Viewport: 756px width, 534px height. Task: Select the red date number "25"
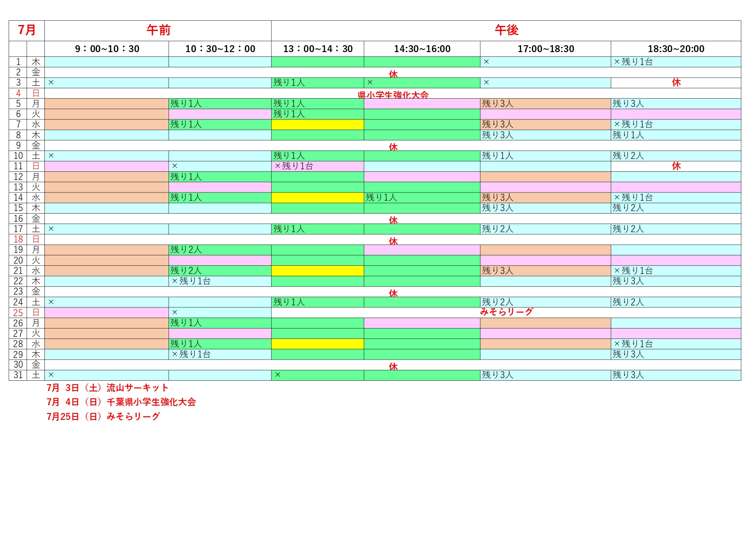tap(18, 313)
